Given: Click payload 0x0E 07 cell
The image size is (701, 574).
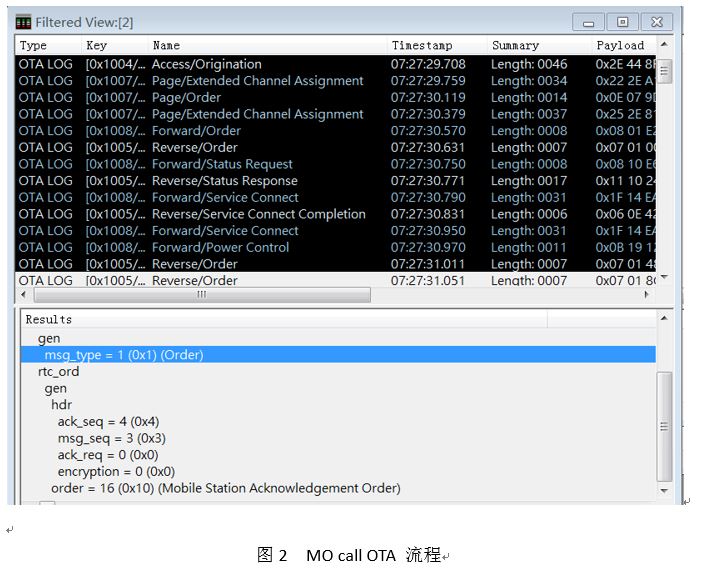Looking at the screenshot, I should tap(625, 97).
